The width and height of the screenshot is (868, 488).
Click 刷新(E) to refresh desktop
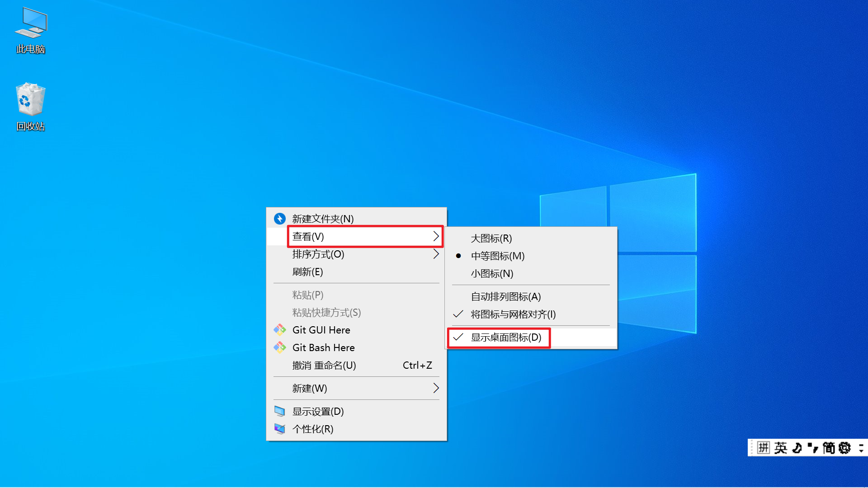click(356, 272)
